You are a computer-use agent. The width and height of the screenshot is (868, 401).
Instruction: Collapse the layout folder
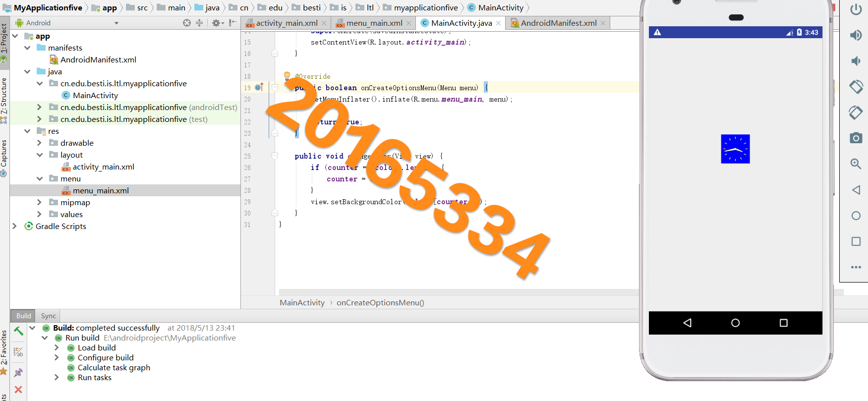39,155
